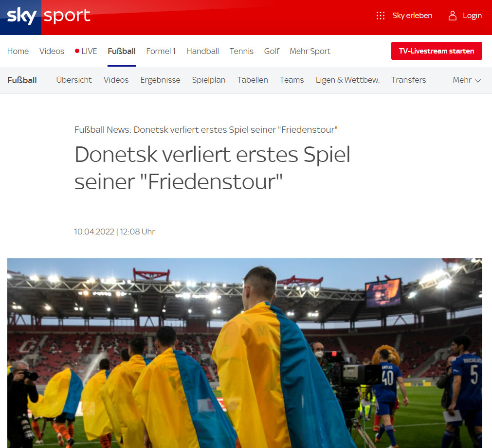Image resolution: width=492 pixels, height=448 pixels.
Task: Click the red LIVE indicator dot
Action: click(77, 51)
